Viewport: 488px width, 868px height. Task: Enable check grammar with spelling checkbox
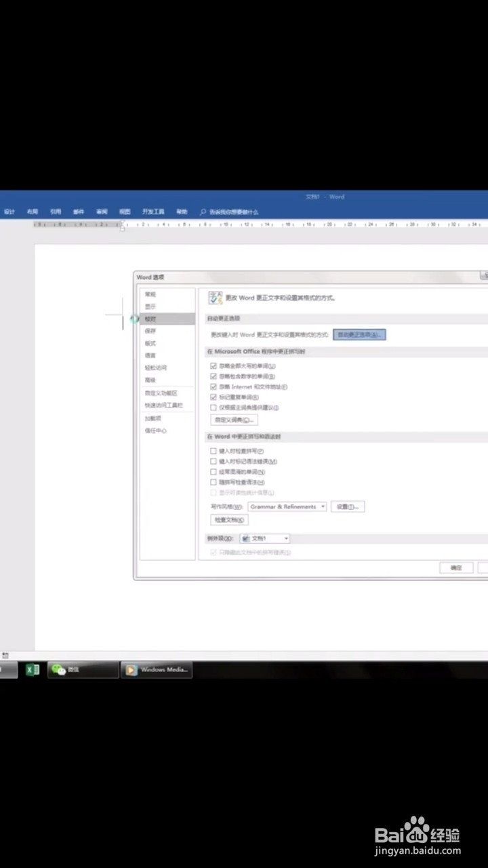click(x=213, y=482)
